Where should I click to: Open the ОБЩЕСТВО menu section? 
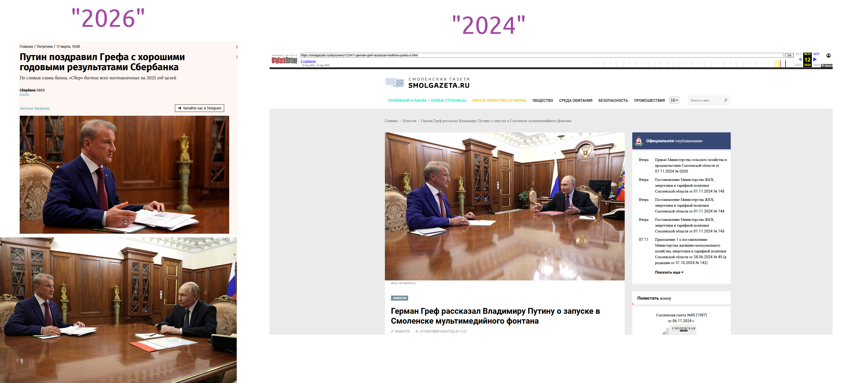point(542,101)
